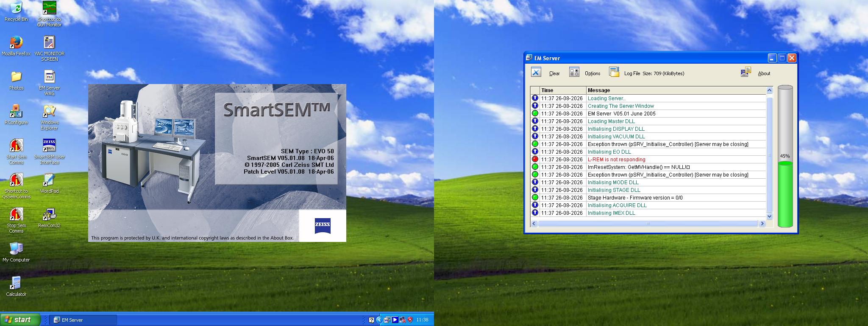Open the VAC MONITOR SCREEN icon
Viewport: 868px width, 326px height.
[x=49, y=48]
